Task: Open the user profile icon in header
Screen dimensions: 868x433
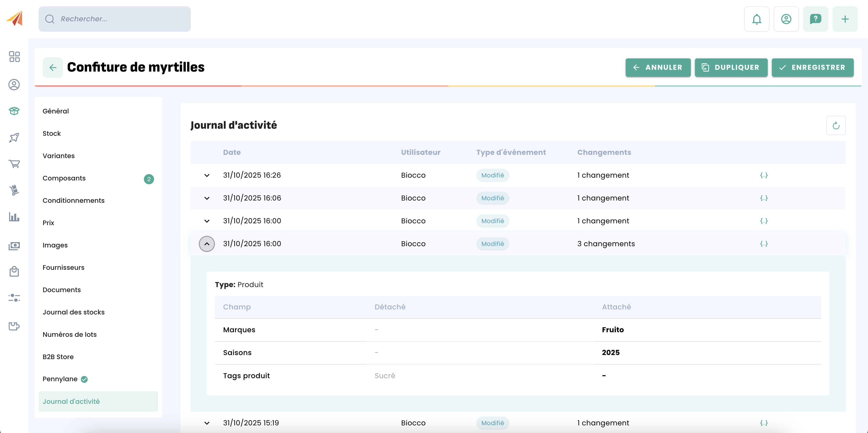Action: [786, 19]
